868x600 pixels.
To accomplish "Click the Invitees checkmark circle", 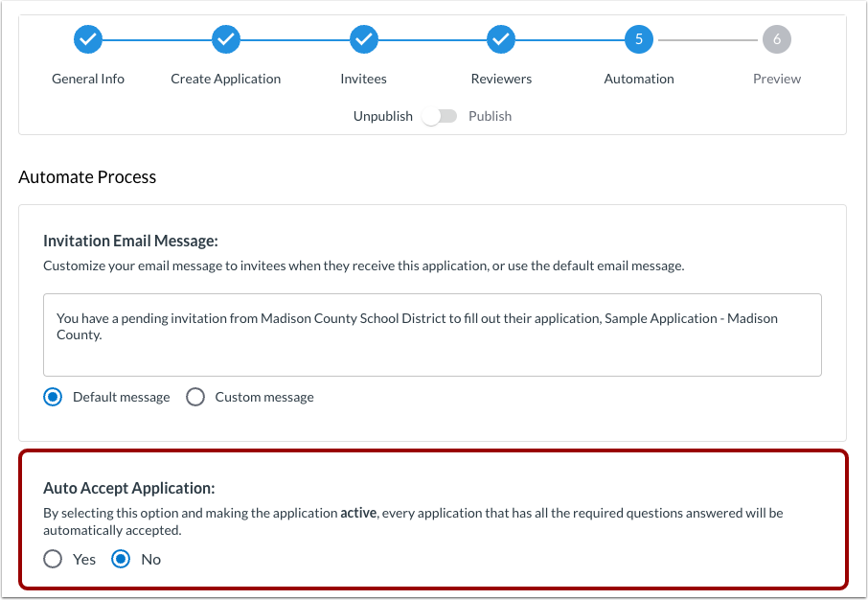I will (363, 39).
